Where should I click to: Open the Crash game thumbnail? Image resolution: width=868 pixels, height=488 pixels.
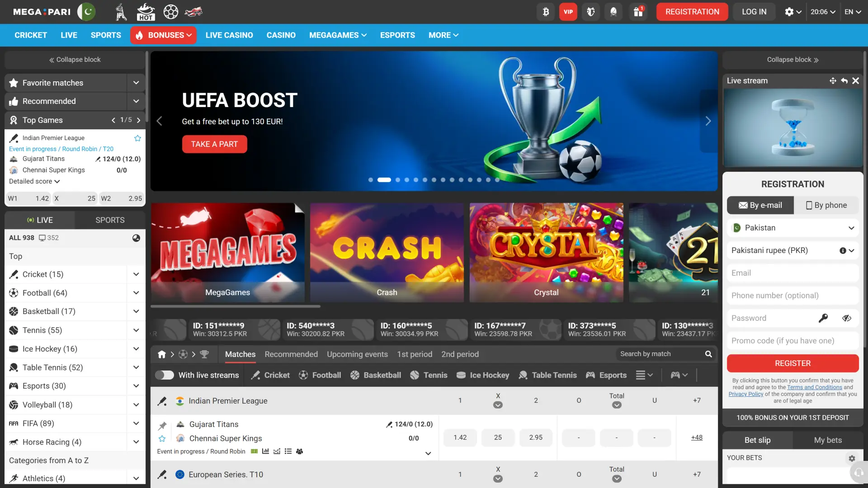387,253
